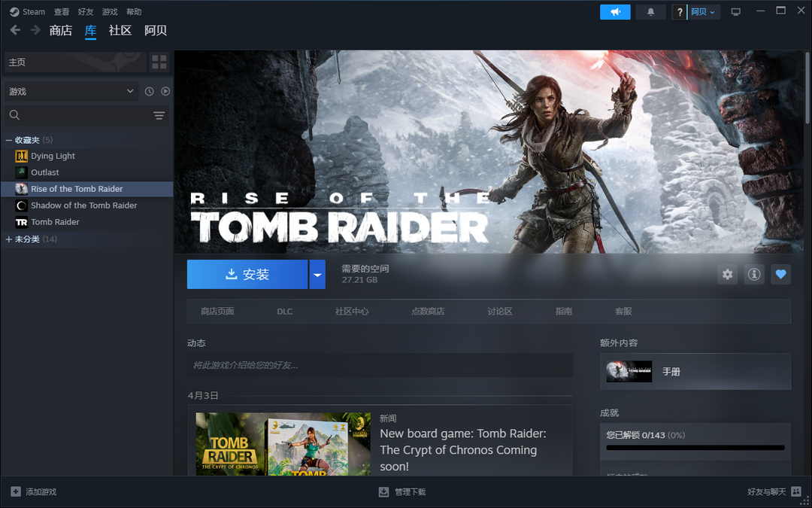Open the 阿贝 profile tab
Image resolution: width=812 pixels, height=508 pixels.
coord(156,31)
